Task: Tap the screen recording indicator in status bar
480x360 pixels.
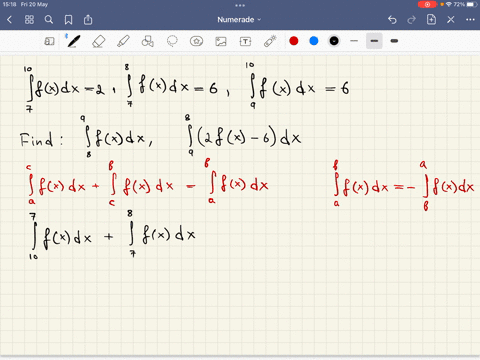Action: click(x=427, y=4)
